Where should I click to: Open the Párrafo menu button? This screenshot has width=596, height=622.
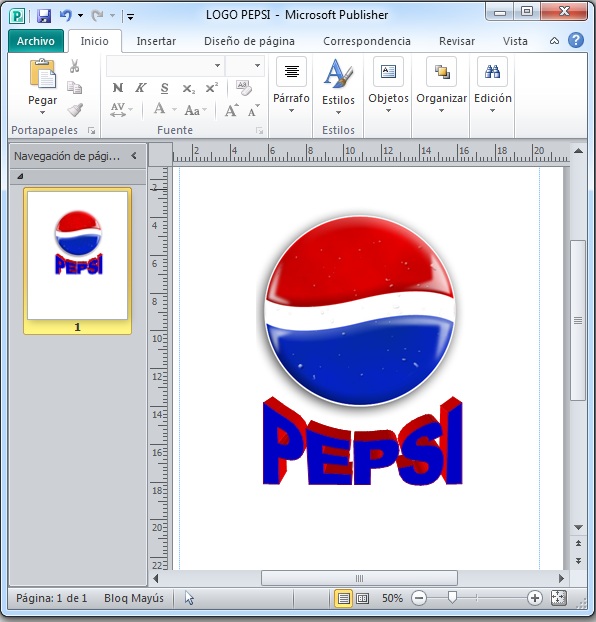[291, 86]
